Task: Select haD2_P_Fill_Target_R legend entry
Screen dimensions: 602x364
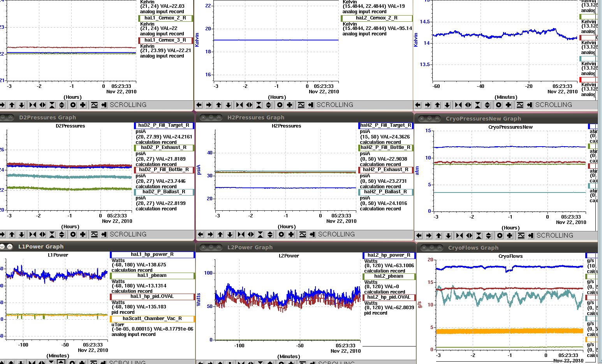Action: click(164, 125)
